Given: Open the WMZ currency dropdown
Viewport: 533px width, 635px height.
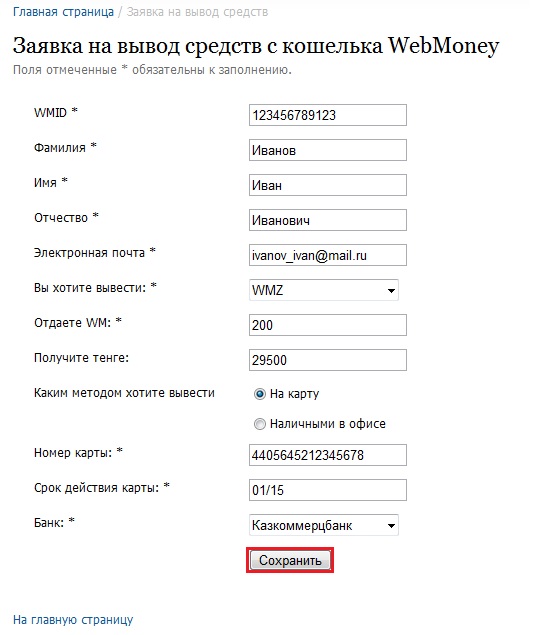Looking at the screenshot, I should point(324,290).
